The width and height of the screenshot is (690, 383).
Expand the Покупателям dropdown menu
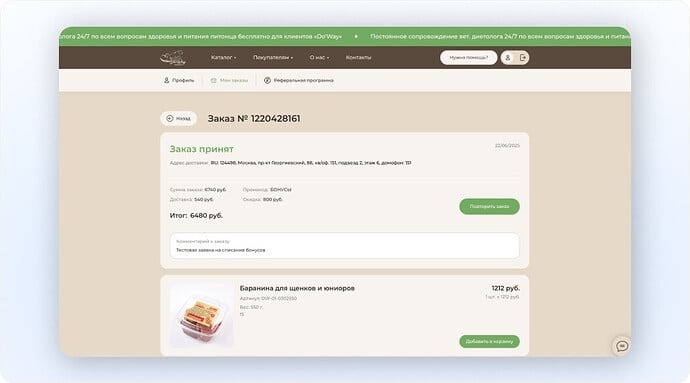(273, 58)
